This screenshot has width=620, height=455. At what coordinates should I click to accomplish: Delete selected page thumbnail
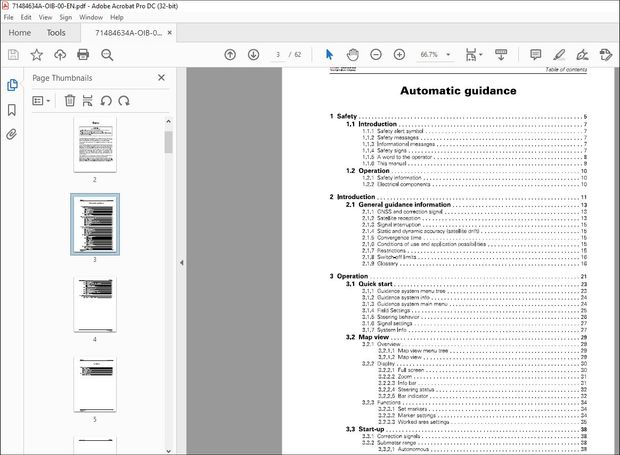coord(70,100)
